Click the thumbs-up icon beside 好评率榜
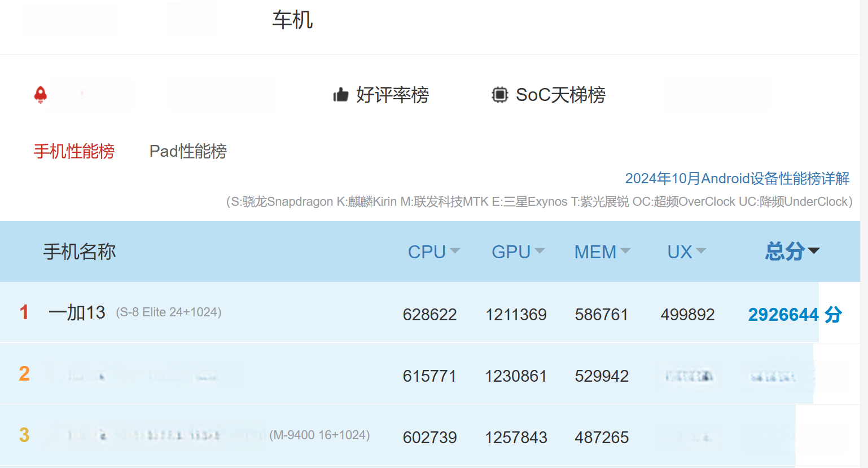Viewport: 868px width, 468px height. pyautogui.click(x=341, y=95)
